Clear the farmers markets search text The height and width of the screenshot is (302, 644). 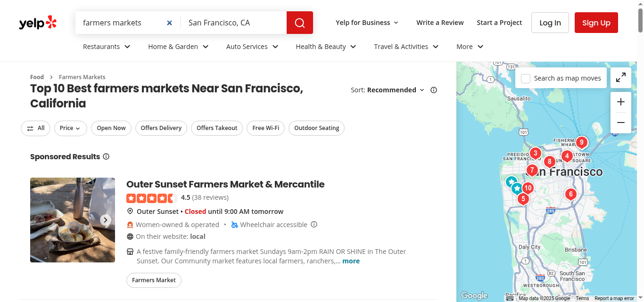click(x=170, y=23)
